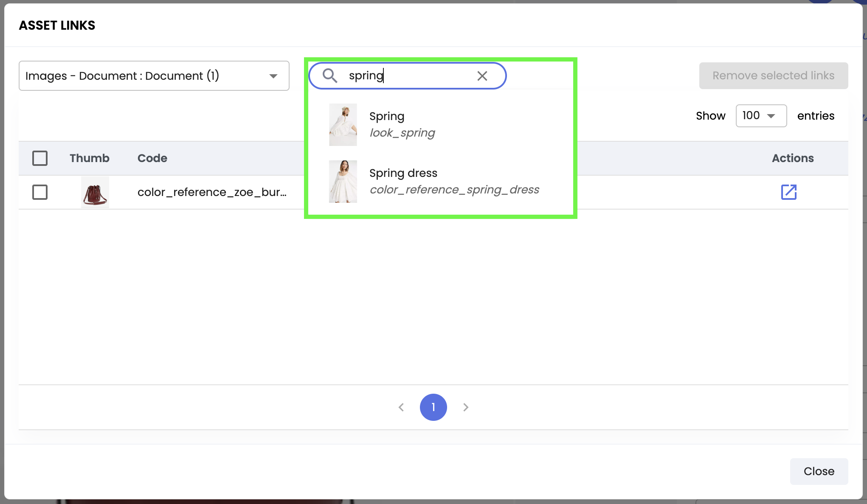Screen dimensions: 867x504
Task: Click the Spring look thumbnail image
Action: tap(343, 125)
